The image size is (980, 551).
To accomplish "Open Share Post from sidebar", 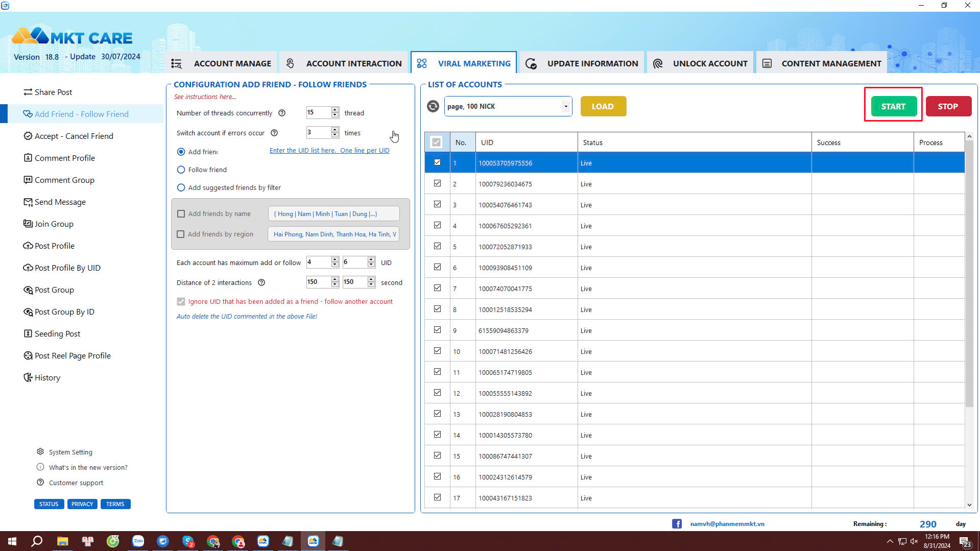I will (48, 92).
